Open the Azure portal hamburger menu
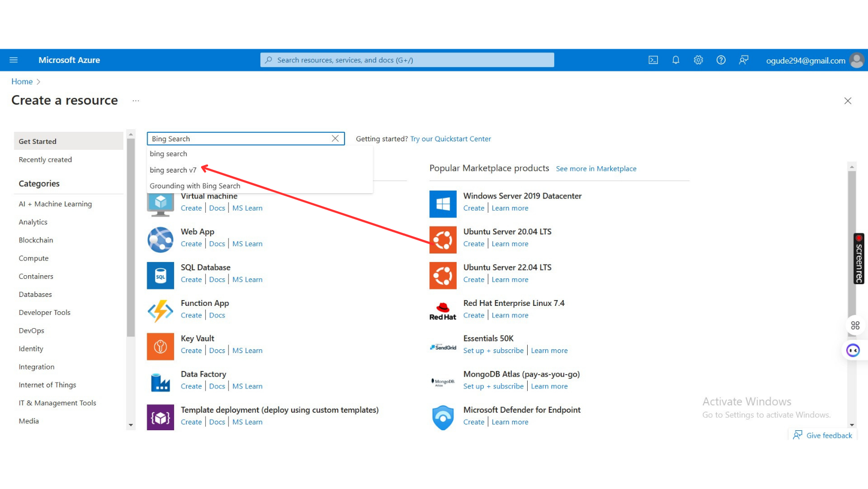The width and height of the screenshot is (868, 489). tap(14, 60)
